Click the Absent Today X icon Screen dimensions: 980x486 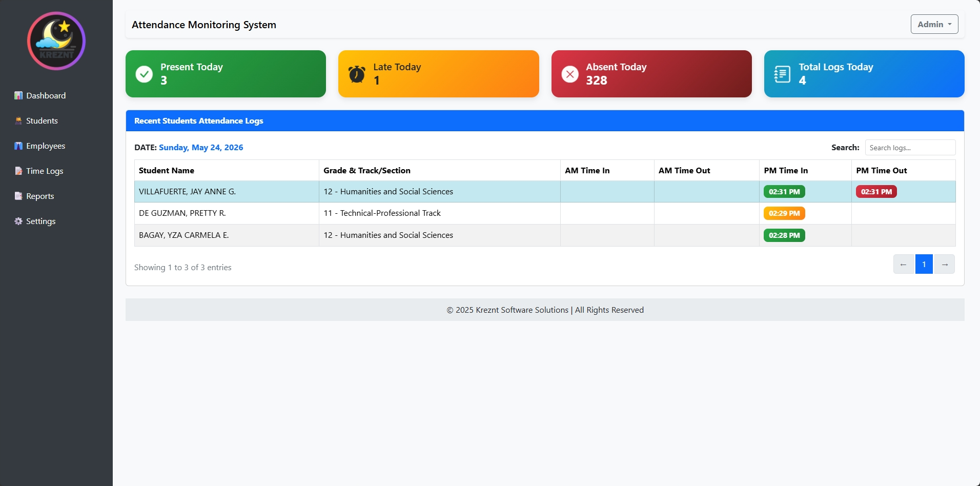[x=570, y=74]
